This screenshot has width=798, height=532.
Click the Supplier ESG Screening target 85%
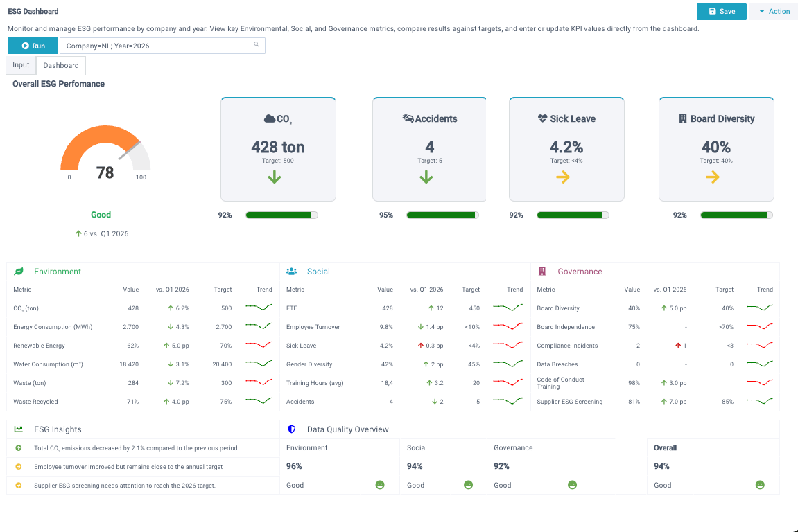click(x=727, y=402)
